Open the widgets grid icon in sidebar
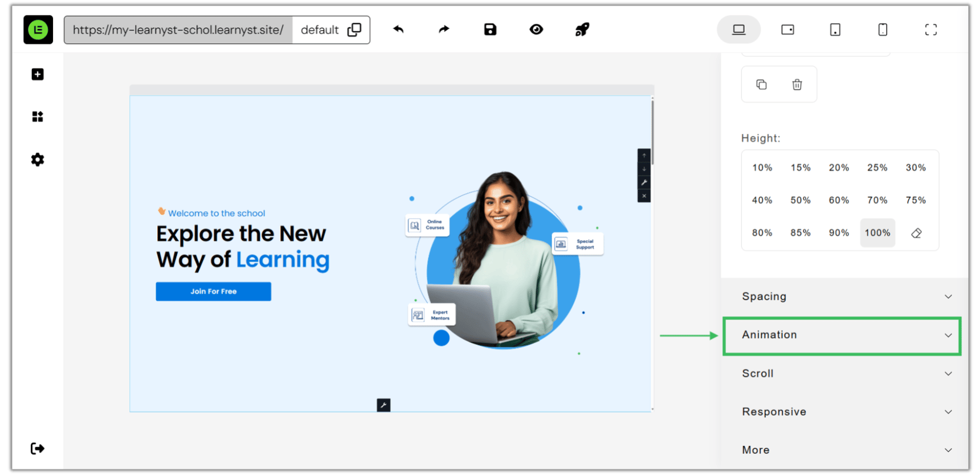Image resolution: width=980 pixels, height=475 pixels. [x=38, y=117]
